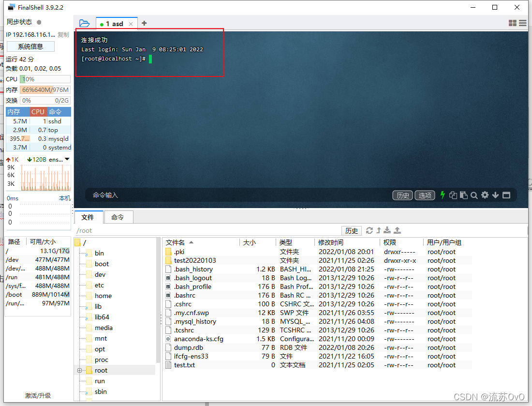Select the etc folder in tree

[99, 285]
